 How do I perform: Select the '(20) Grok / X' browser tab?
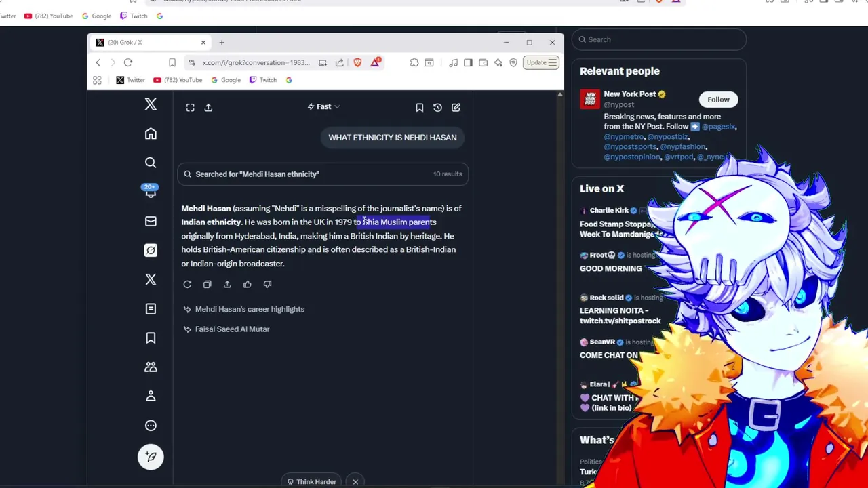(151, 42)
